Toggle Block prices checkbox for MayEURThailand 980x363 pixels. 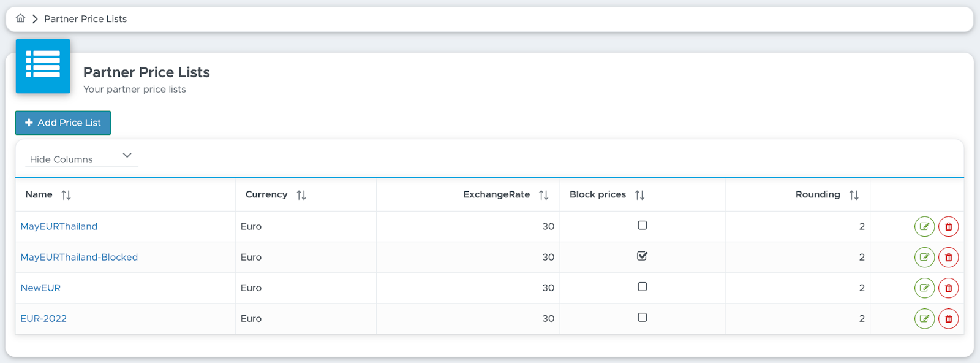pos(642,226)
